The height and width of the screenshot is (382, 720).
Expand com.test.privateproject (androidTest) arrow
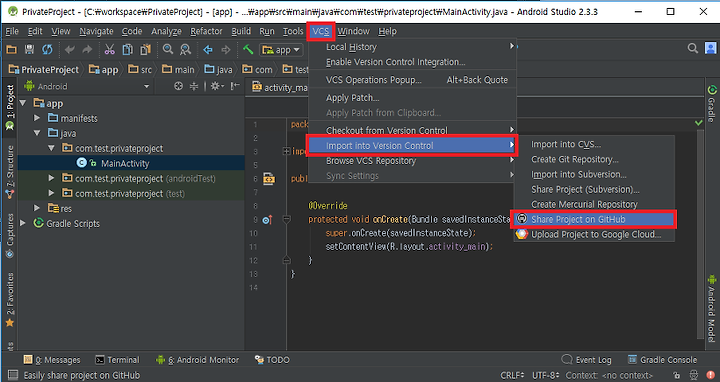click(x=51, y=178)
